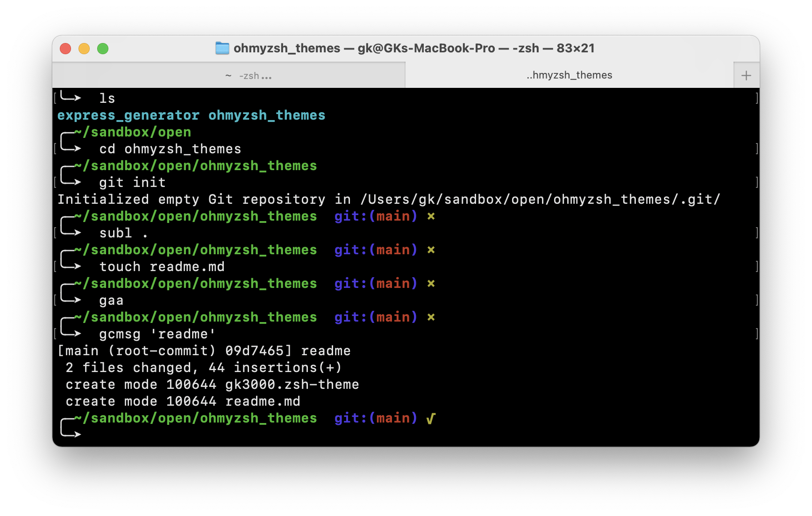Click '2 files changed, 44 insertions(+)' line
The height and width of the screenshot is (516, 812).
pyautogui.click(x=204, y=368)
